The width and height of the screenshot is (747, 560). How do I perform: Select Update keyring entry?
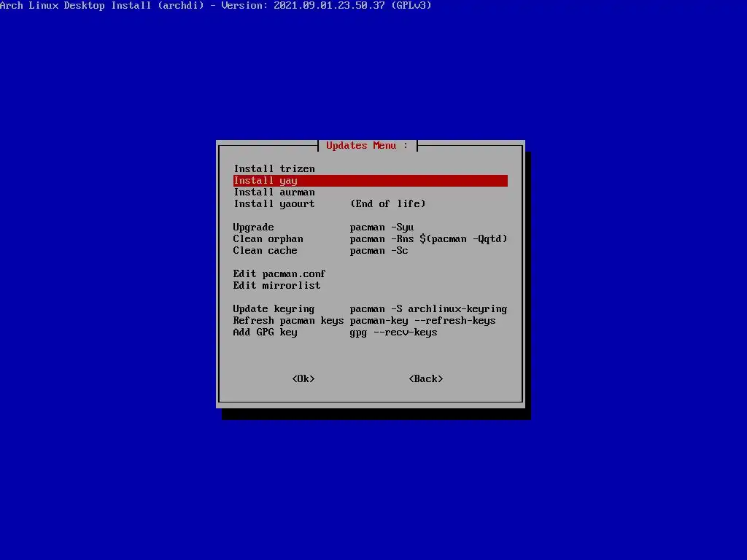370,308
